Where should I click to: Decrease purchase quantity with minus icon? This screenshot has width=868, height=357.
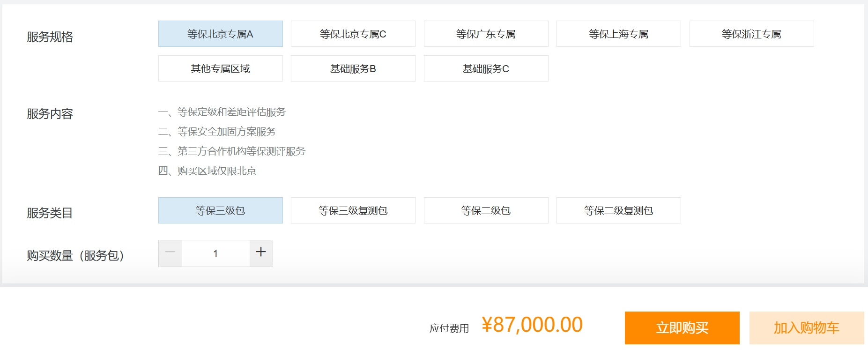click(170, 253)
